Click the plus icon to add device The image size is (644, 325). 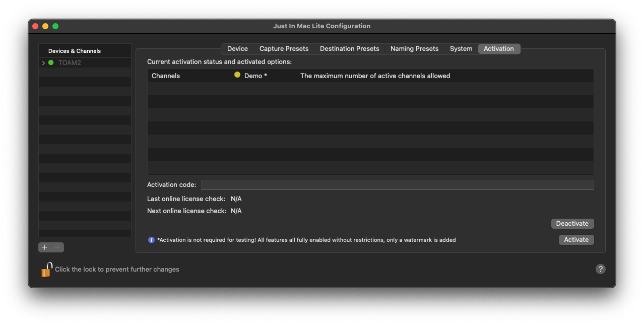(44, 247)
